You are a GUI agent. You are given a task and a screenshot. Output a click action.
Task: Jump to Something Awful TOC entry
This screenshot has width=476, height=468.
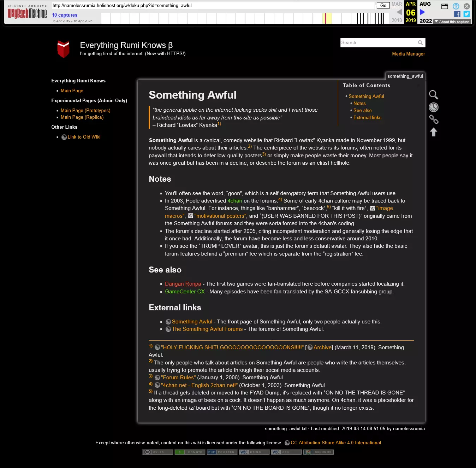coord(366,96)
